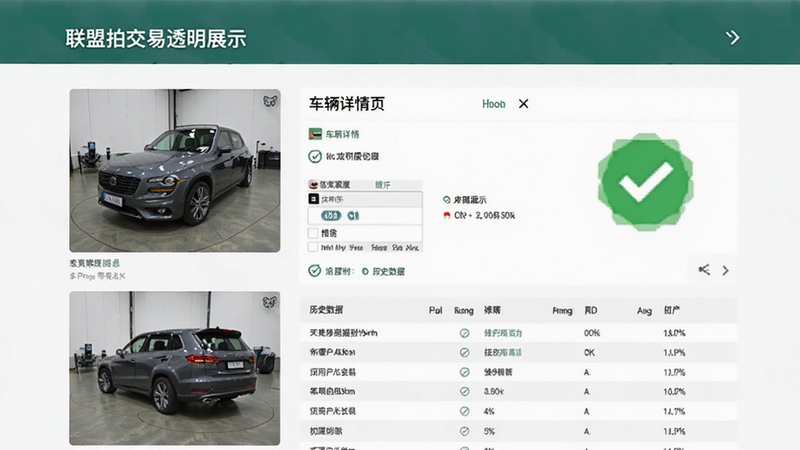The image size is (800, 450).
Task: Click the green toggle pill in options box
Action: (331, 216)
